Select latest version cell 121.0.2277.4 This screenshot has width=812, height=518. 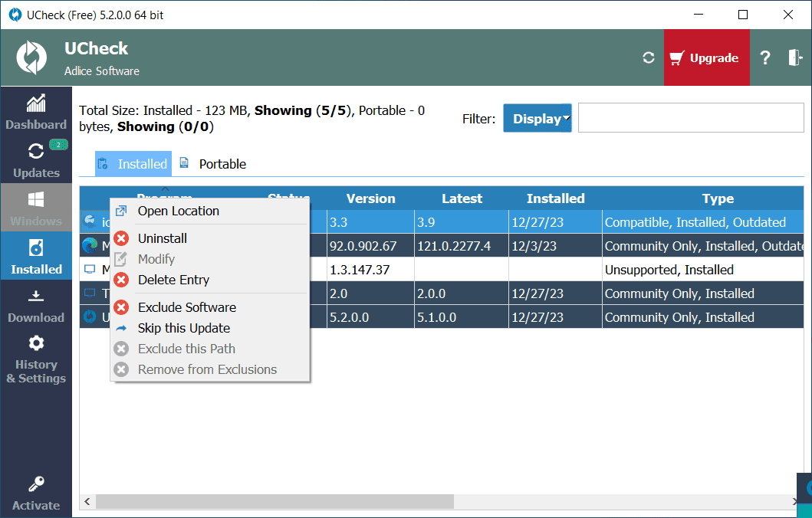[x=462, y=246]
